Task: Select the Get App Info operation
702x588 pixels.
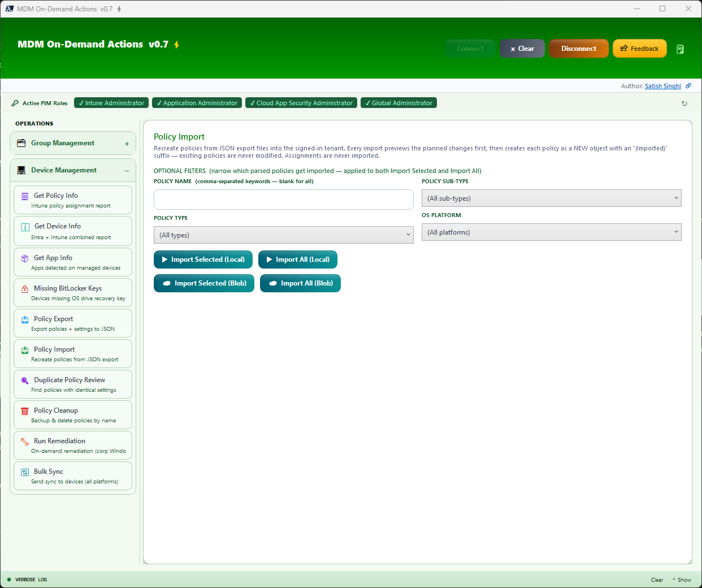Action: coord(73,262)
